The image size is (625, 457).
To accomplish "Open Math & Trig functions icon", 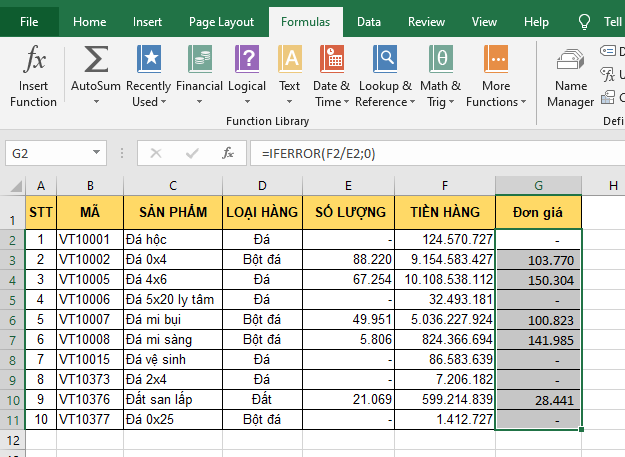I will [440, 62].
